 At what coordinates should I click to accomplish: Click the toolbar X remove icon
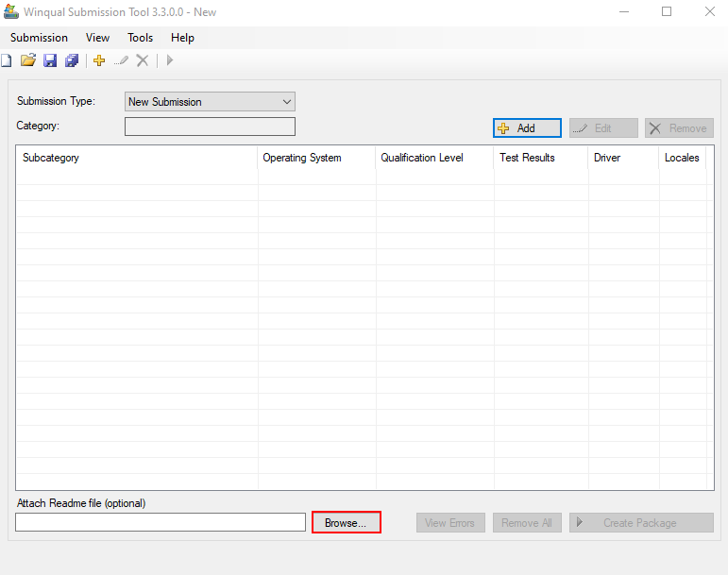pos(143,60)
